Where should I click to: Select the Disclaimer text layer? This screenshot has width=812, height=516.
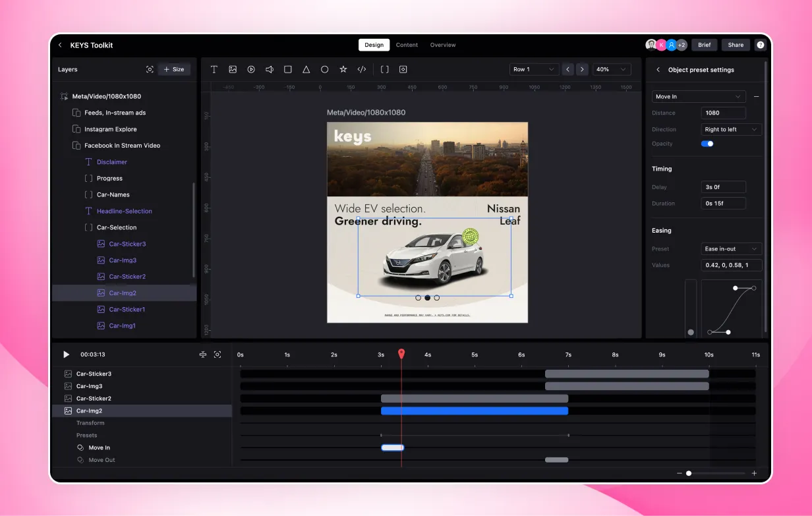(125, 162)
